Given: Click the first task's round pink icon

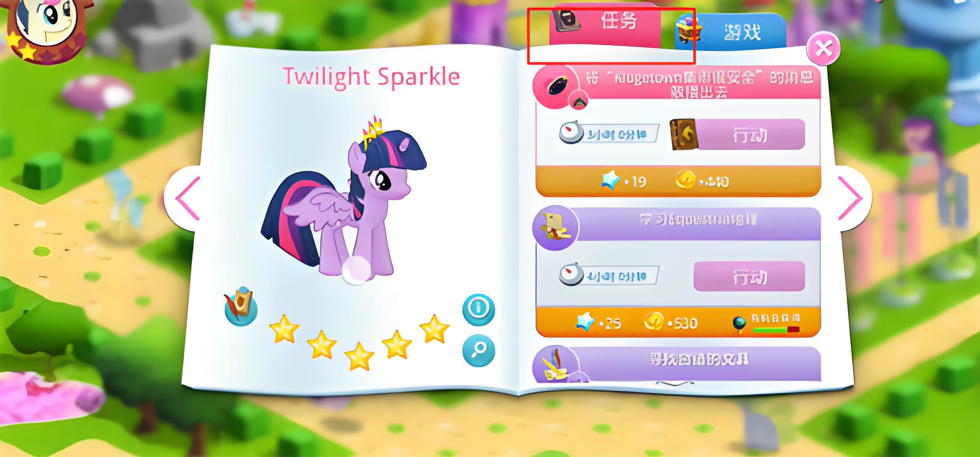Looking at the screenshot, I should (557, 87).
